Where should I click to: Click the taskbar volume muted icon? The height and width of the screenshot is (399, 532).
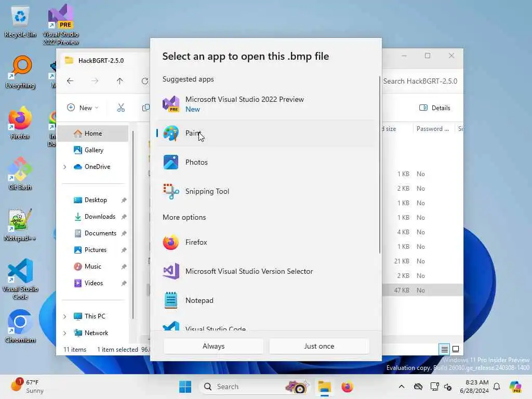point(448,387)
